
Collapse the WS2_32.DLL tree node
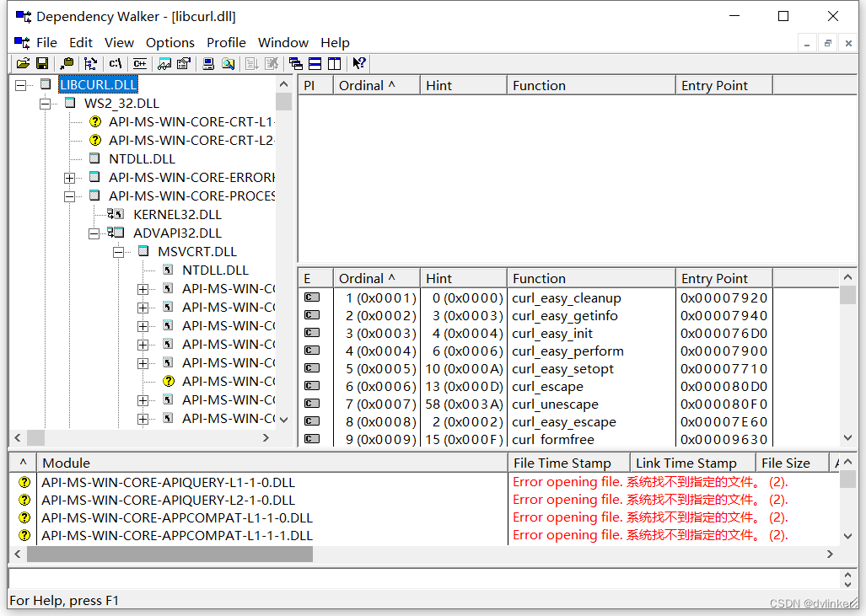tap(46, 104)
